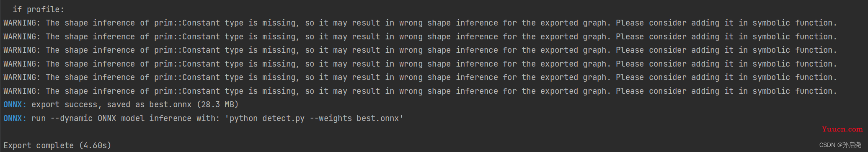Click "exported graph" in the fourth warning line
Screen dimensions: 868x152
(573, 64)
